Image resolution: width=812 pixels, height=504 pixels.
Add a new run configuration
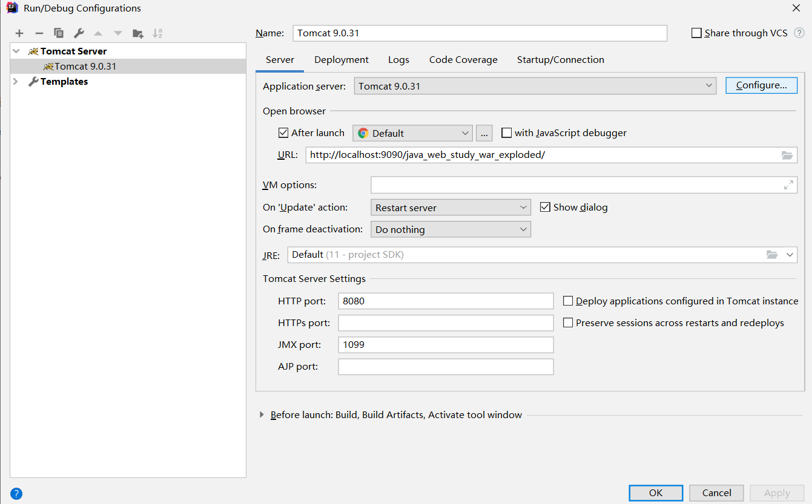(x=19, y=33)
